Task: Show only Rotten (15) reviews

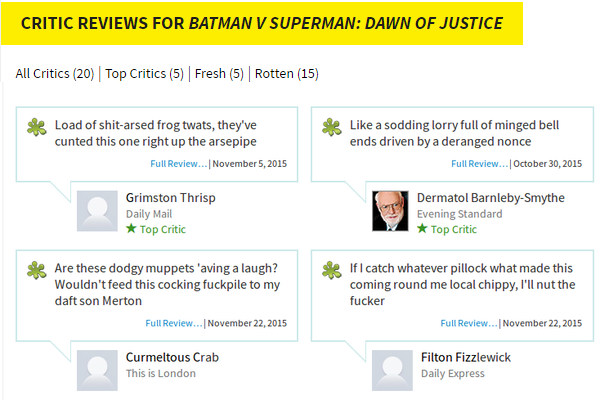Action: [x=287, y=73]
